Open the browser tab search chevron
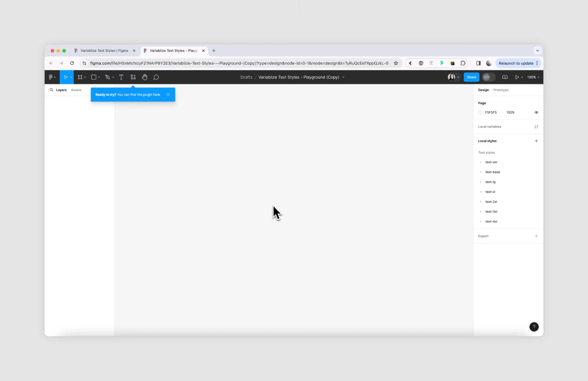The height and width of the screenshot is (381, 588). coord(537,51)
